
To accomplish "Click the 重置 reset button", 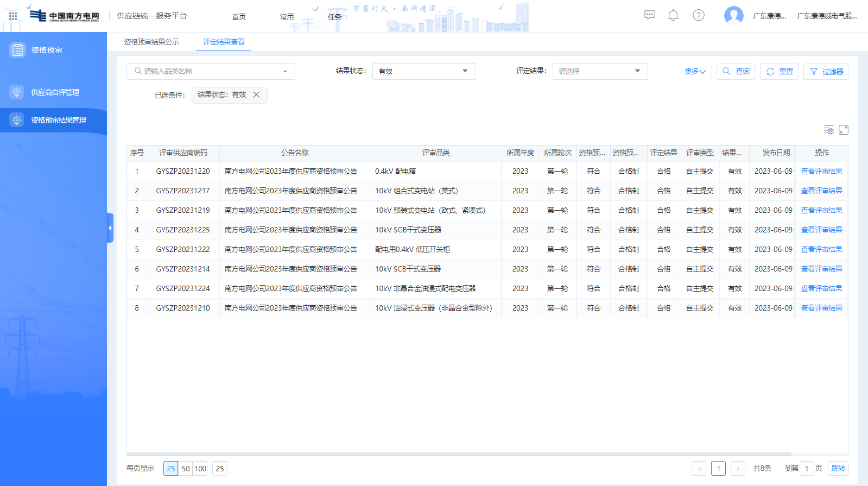I will [779, 71].
